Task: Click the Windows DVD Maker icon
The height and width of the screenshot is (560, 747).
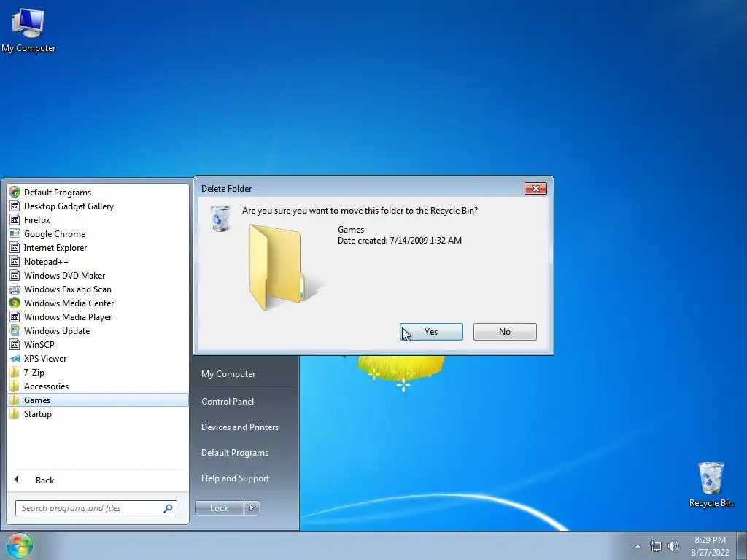Action: [x=15, y=275]
